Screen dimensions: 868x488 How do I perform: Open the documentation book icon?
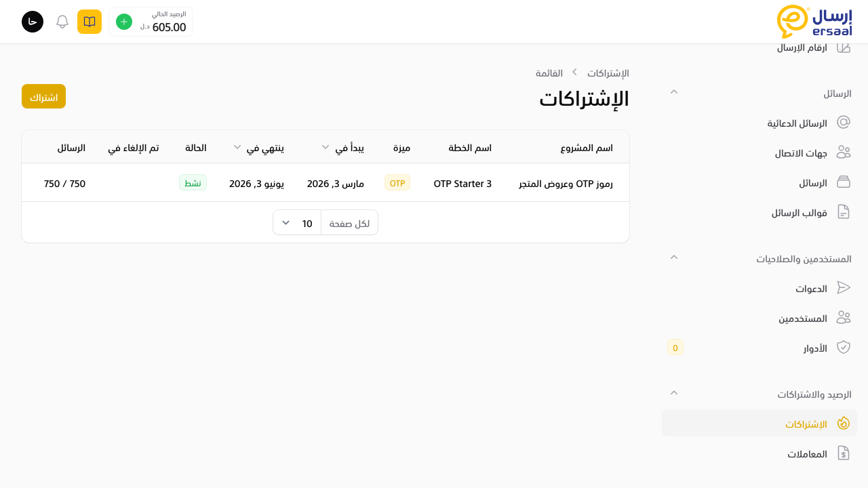pyautogui.click(x=90, y=22)
